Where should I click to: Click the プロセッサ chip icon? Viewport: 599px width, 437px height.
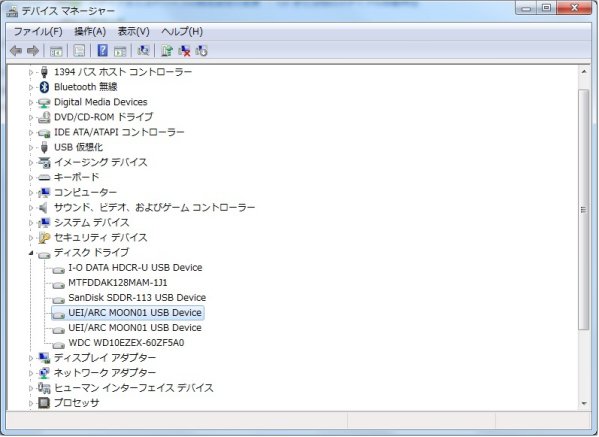44,403
